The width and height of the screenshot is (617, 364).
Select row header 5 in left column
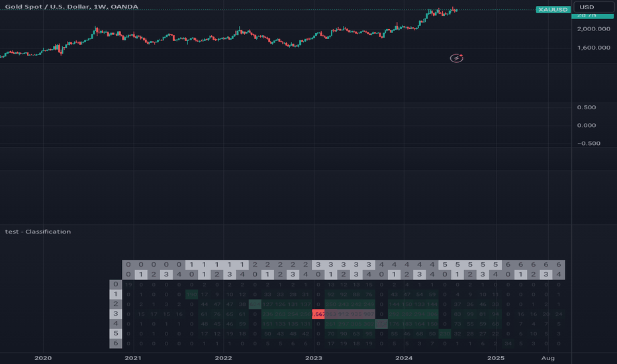tap(116, 334)
